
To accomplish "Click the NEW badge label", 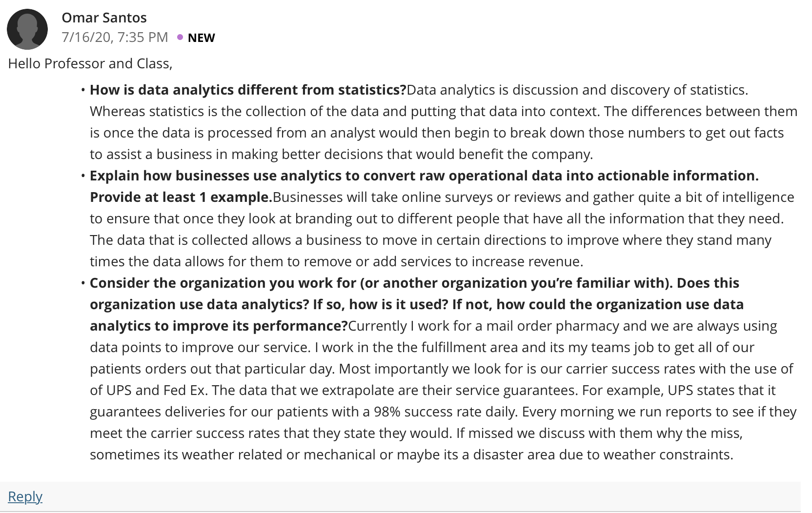I will [201, 38].
